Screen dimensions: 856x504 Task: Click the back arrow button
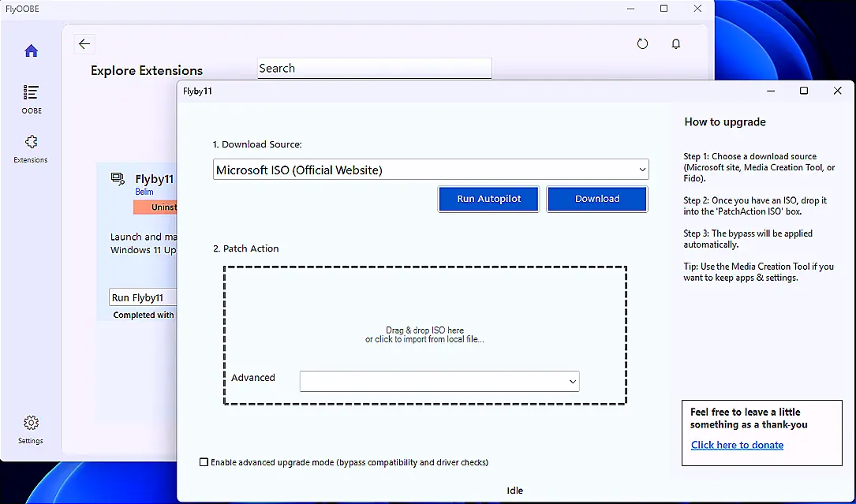[84, 44]
